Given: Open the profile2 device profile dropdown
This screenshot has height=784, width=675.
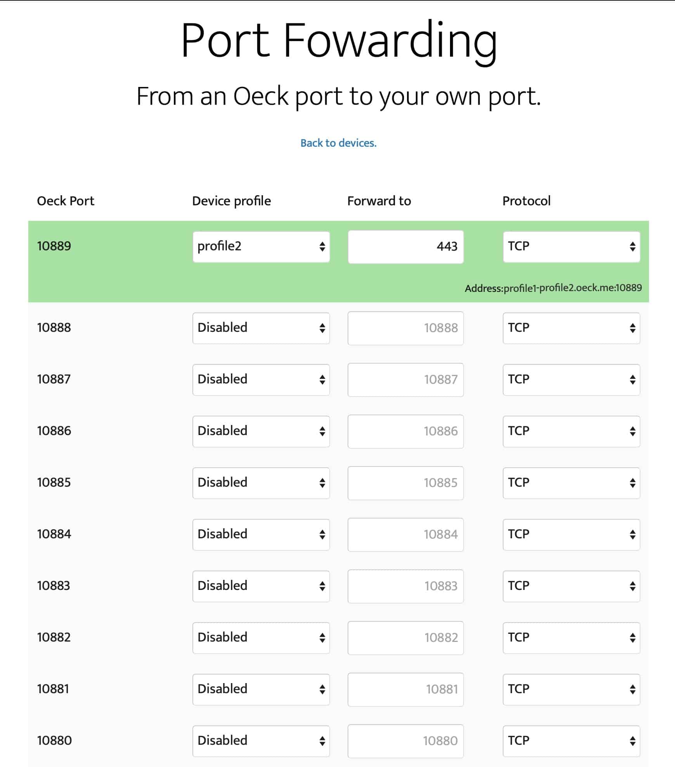Looking at the screenshot, I should point(261,247).
